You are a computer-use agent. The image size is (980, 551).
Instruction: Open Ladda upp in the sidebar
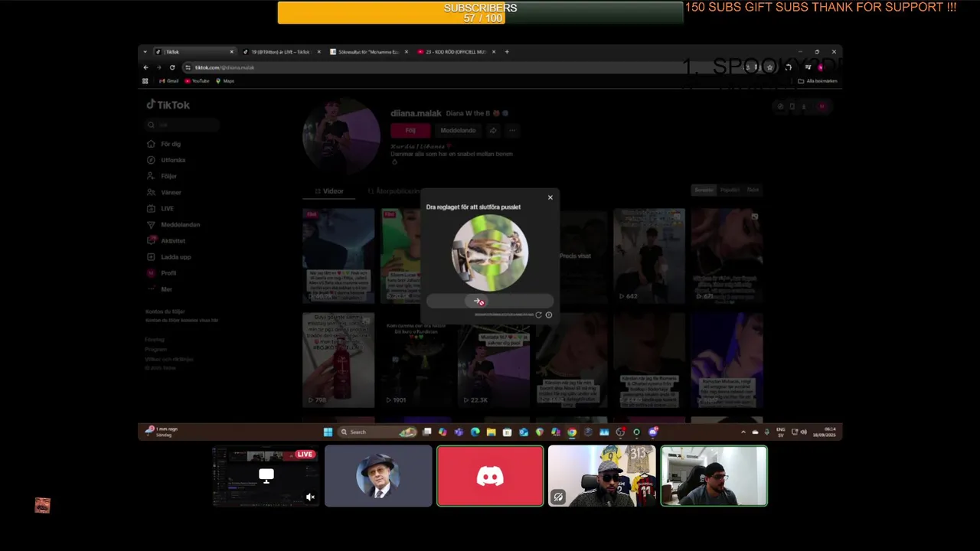[169, 256]
